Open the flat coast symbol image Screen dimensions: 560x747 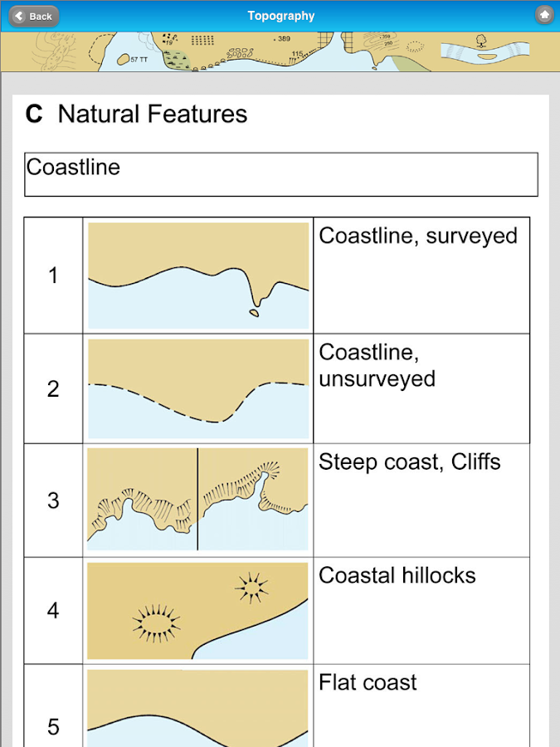(x=198, y=710)
